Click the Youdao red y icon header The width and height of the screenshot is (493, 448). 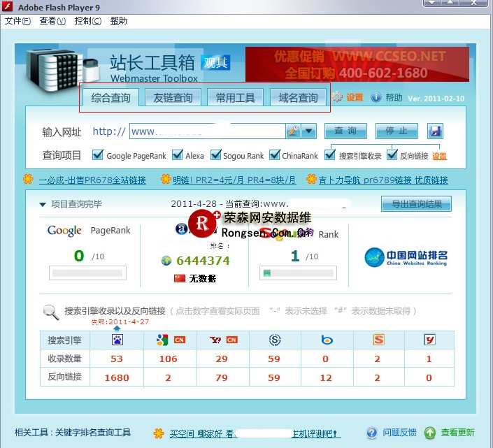[429, 340]
